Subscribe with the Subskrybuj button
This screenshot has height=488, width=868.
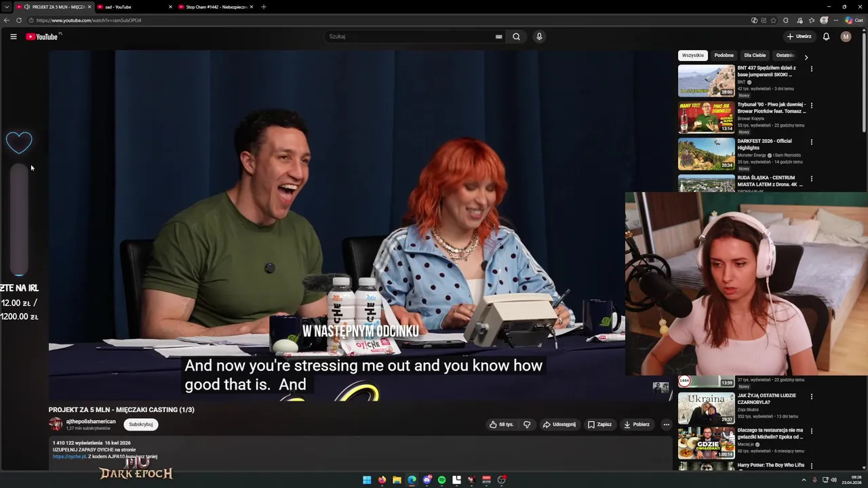[141, 424]
